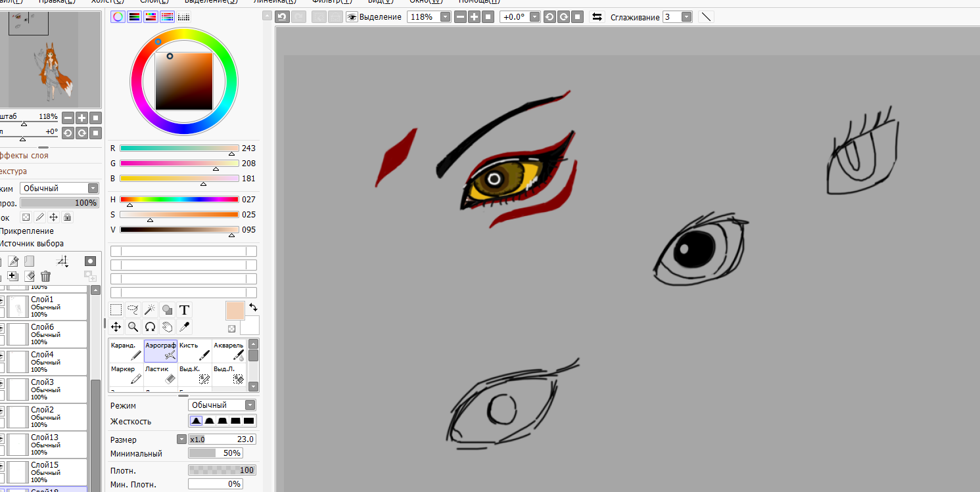Click the Undo button in toolbar

point(282,17)
